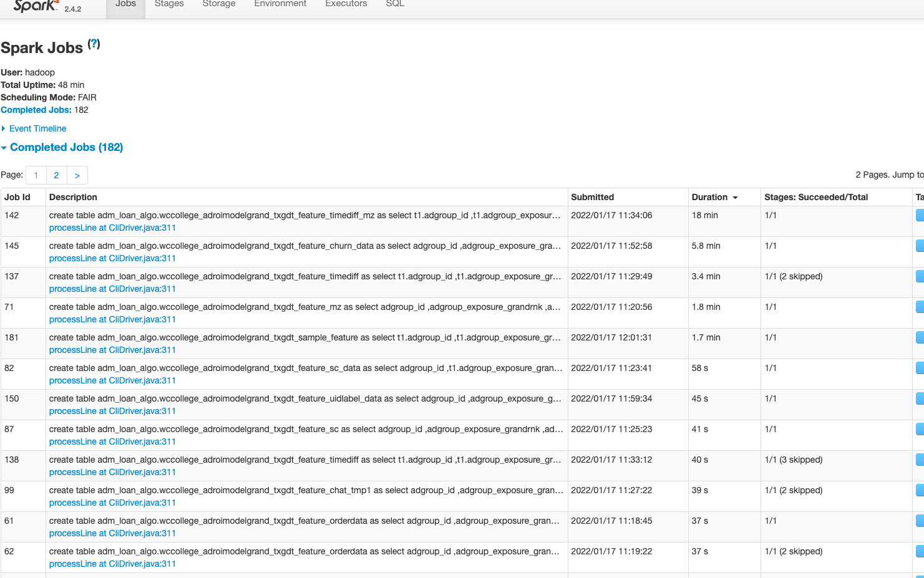Select the feature_timediff_mz description of job 142
The width and height of the screenshot is (924, 578).
[304, 215]
